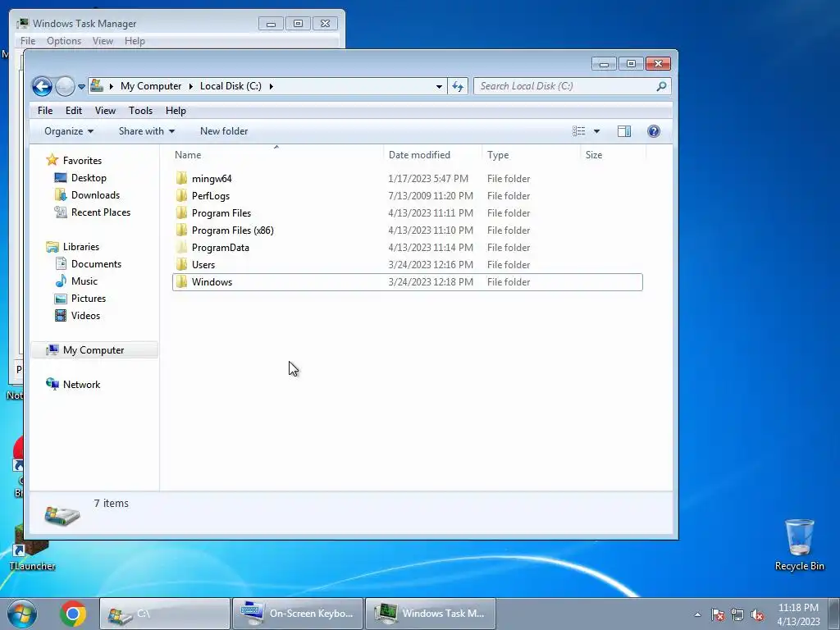Click the network tray icon
840x630 pixels.
(737, 615)
